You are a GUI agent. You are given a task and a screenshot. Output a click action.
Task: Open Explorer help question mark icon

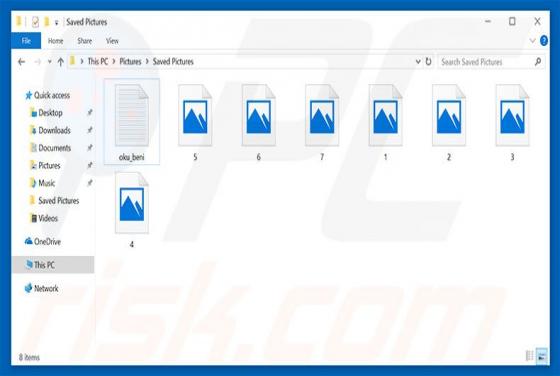(544, 41)
